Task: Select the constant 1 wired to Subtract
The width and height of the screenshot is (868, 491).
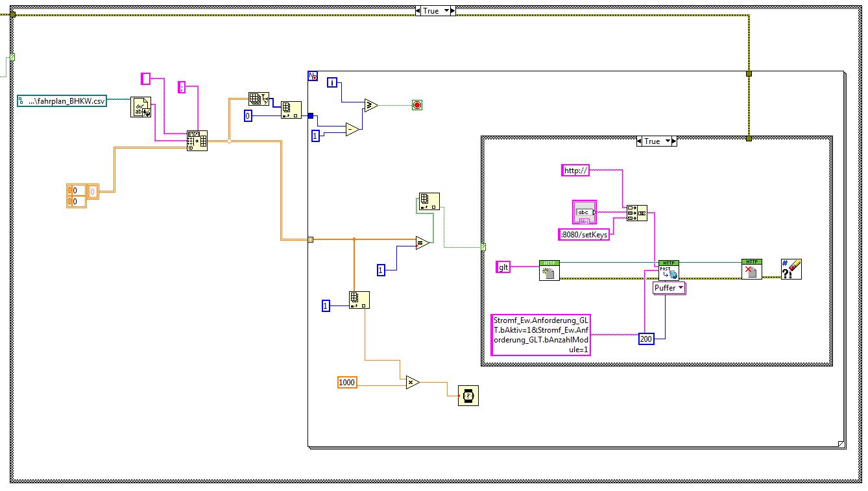Action: click(x=316, y=136)
